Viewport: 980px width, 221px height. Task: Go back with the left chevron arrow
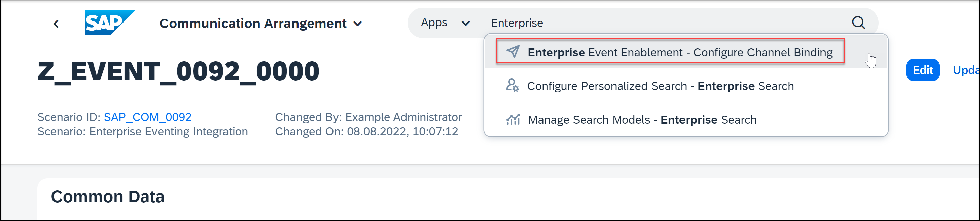[x=56, y=24]
